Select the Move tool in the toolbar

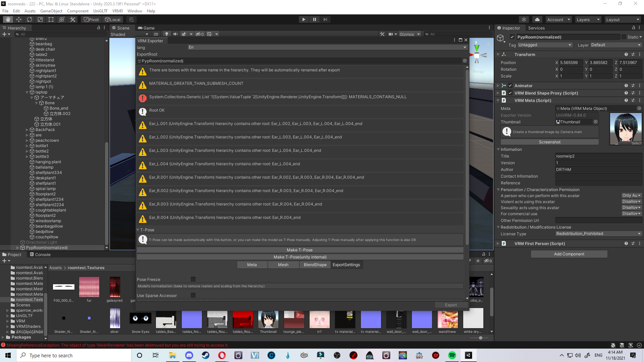tap(18, 19)
